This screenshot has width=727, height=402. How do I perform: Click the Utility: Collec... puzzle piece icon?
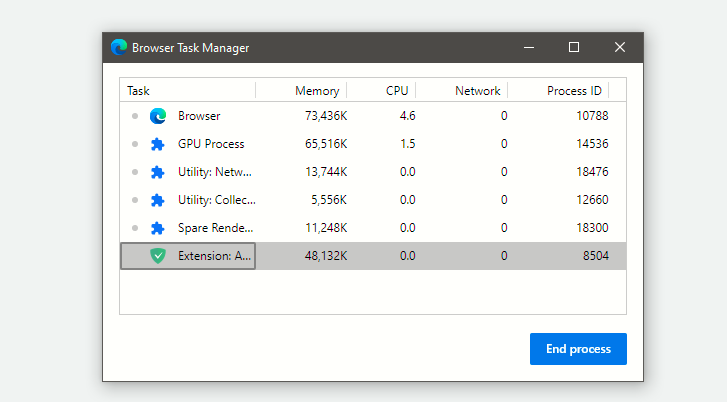tap(158, 200)
